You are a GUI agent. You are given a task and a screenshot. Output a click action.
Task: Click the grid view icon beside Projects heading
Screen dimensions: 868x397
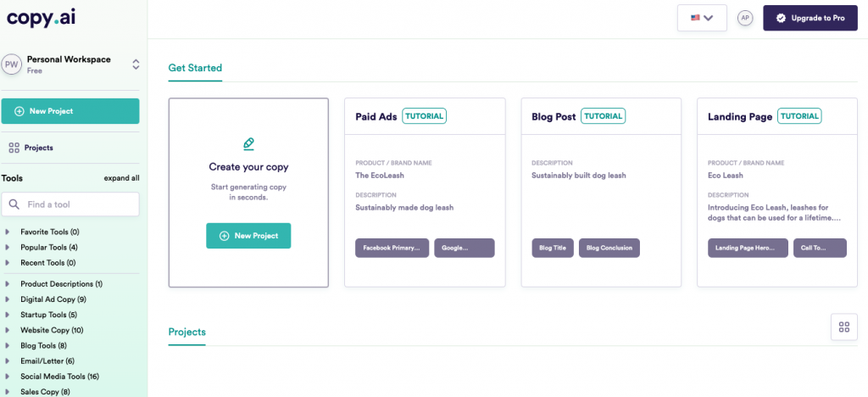pos(843,327)
